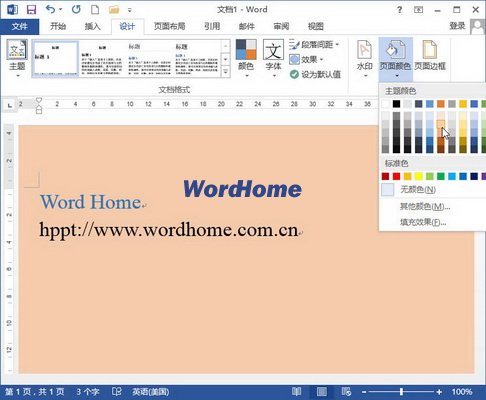Click the 页面颜色 page color button
This screenshot has width=486, height=400.
click(395, 59)
